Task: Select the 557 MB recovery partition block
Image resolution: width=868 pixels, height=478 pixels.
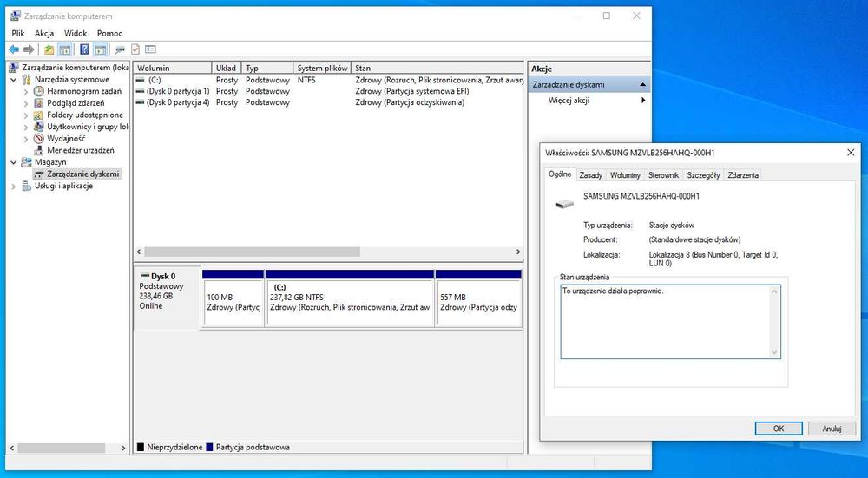Action: 479,303
